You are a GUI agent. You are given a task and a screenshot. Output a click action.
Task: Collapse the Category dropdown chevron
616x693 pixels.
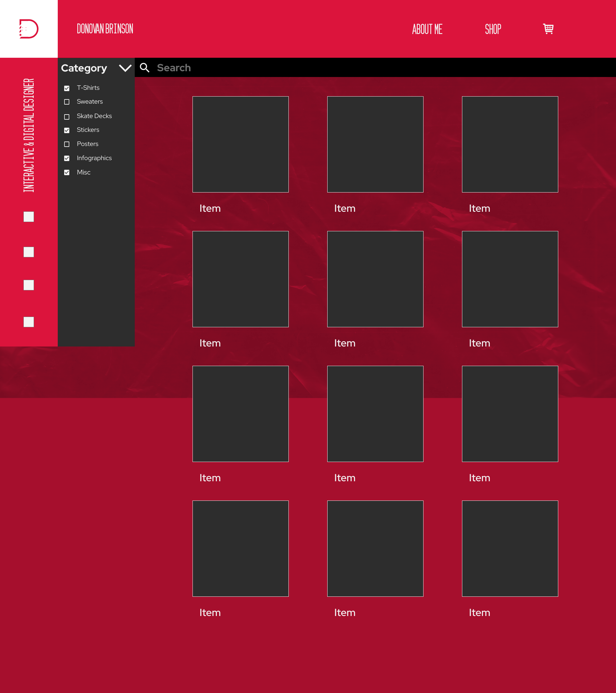[x=125, y=68]
